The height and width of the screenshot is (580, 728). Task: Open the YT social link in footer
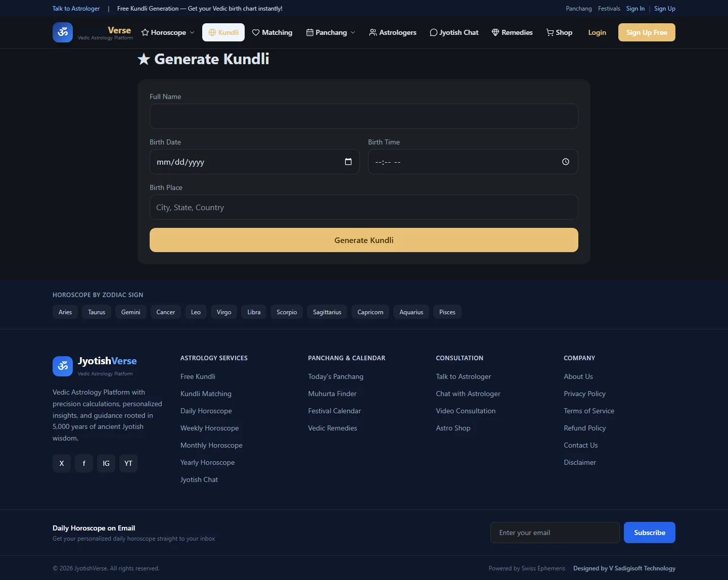point(128,463)
